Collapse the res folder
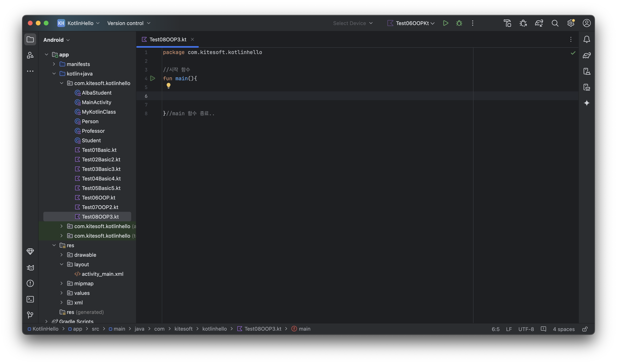The width and height of the screenshot is (617, 364). click(54, 245)
